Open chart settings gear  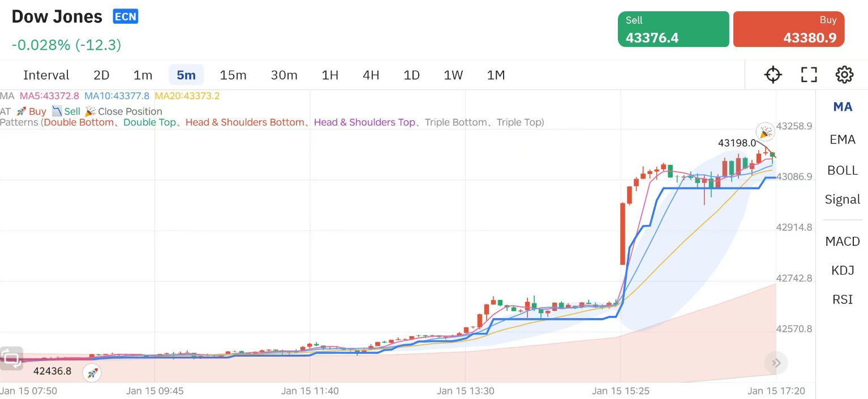coord(844,75)
